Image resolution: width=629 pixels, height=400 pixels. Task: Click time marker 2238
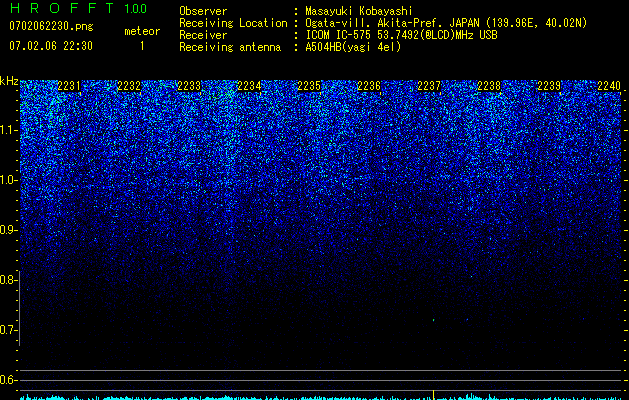click(x=489, y=86)
